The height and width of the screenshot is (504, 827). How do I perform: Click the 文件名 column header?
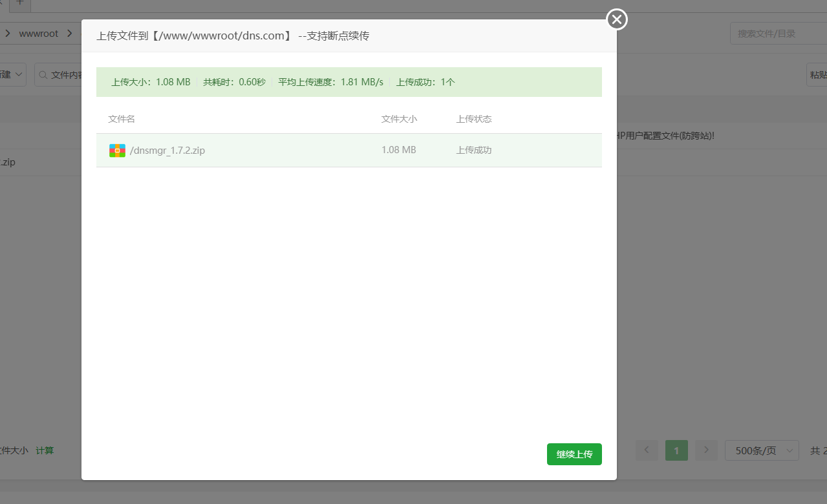tap(121, 119)
